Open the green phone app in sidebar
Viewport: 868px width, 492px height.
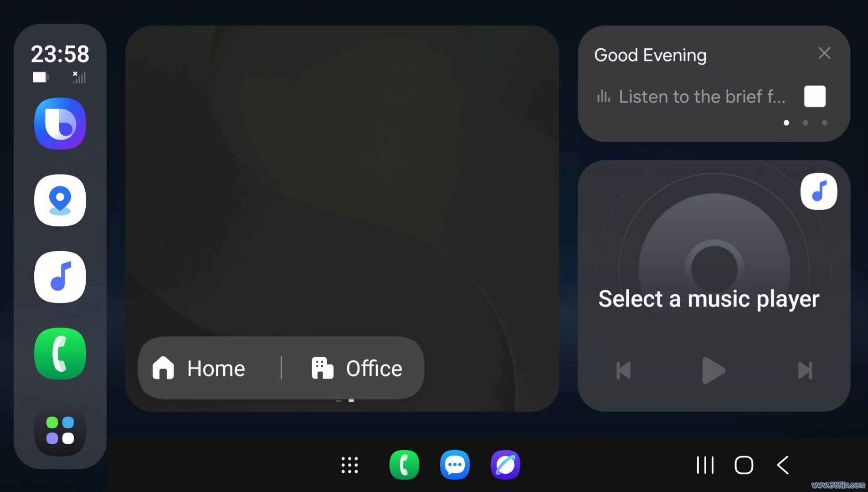click(60, 354)
